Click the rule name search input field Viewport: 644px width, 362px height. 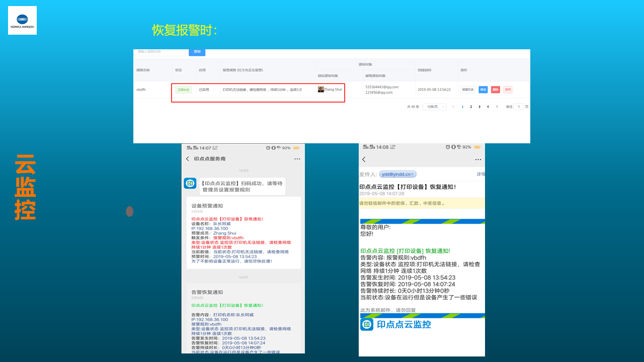coord(160,52)
